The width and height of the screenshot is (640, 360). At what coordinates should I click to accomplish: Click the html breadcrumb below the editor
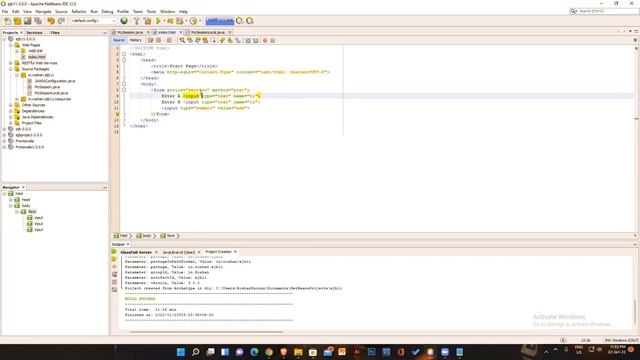click(x=121, y=236)
